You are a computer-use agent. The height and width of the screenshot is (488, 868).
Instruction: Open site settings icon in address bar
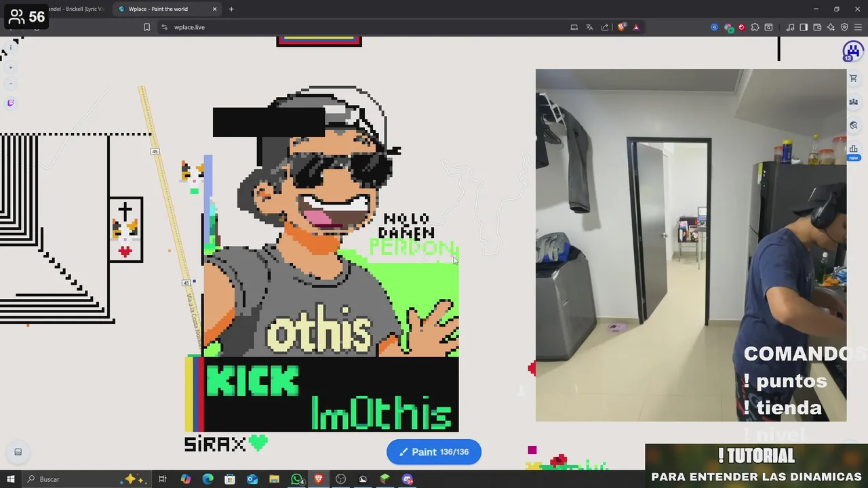165,27
